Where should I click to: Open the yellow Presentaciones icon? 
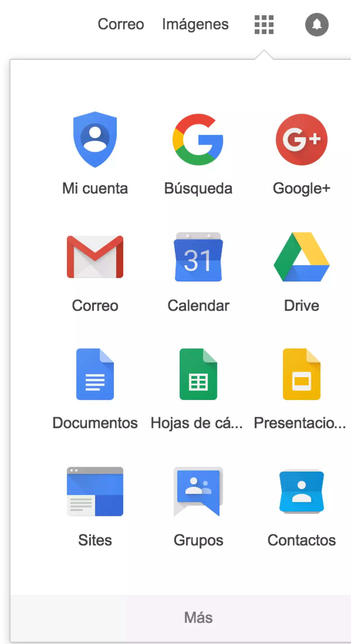tap(302, 374)
